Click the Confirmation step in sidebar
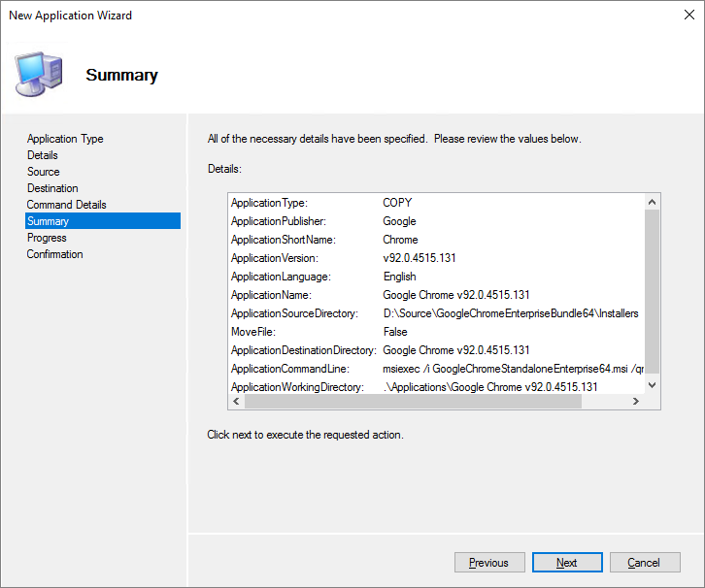705x588 pixels. tap(55, 254)
